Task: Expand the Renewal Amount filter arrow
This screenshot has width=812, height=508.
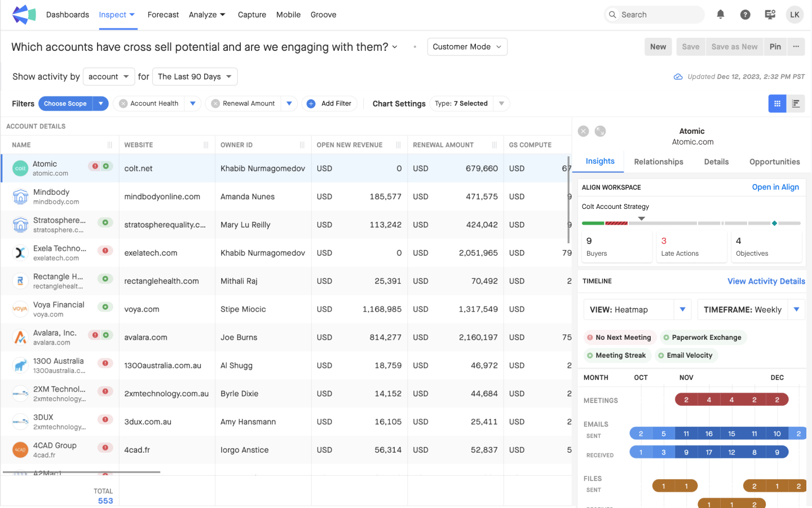Action: tap(289, 104)
